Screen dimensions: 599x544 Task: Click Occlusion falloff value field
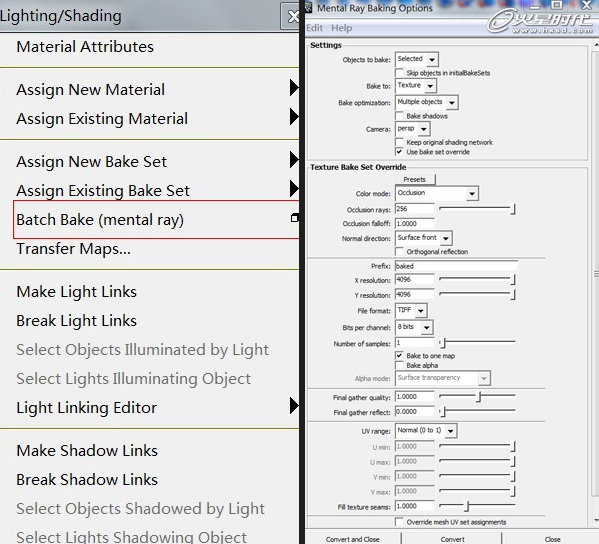tap(415, 223)
